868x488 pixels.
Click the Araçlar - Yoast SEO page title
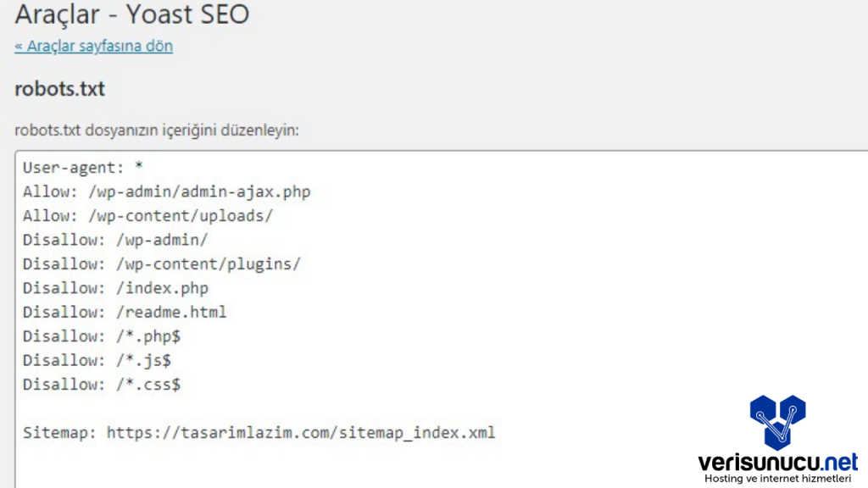click(132, 14)
